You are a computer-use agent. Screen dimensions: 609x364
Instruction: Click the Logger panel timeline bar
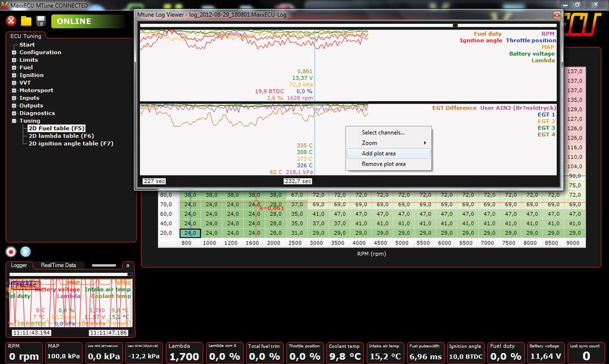(71, 274)
